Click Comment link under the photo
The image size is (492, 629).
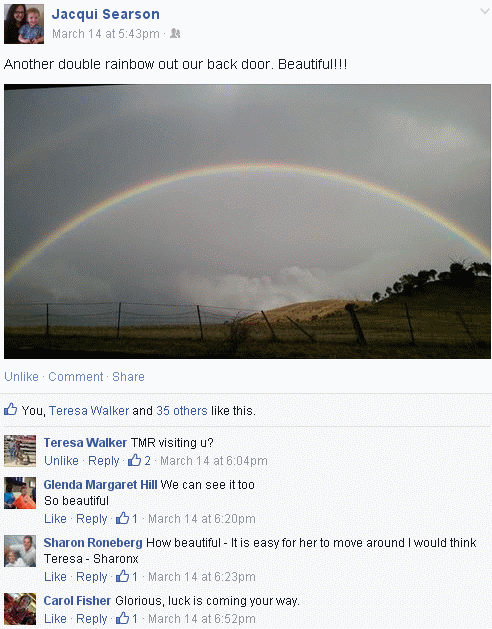(76, 377)
